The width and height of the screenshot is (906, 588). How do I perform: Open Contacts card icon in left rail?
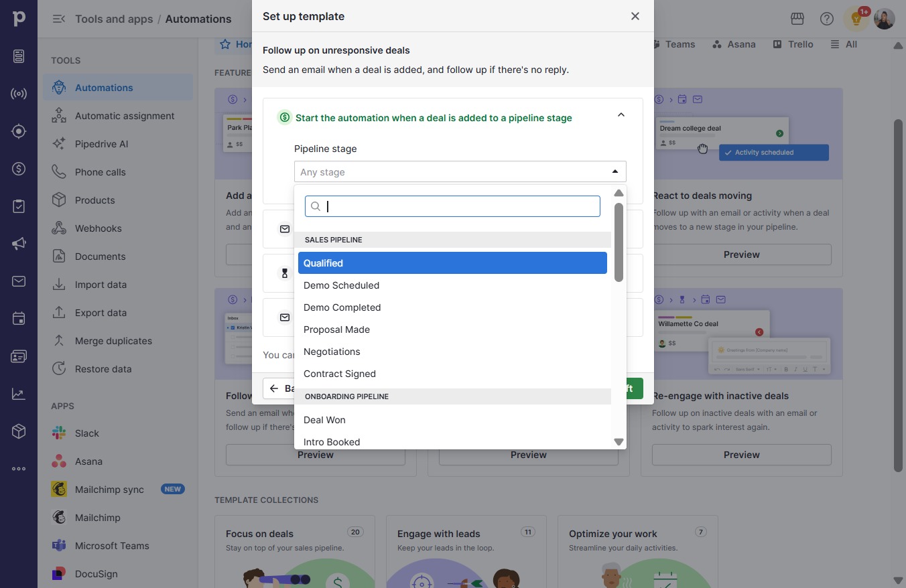click(x=19, y=356)
